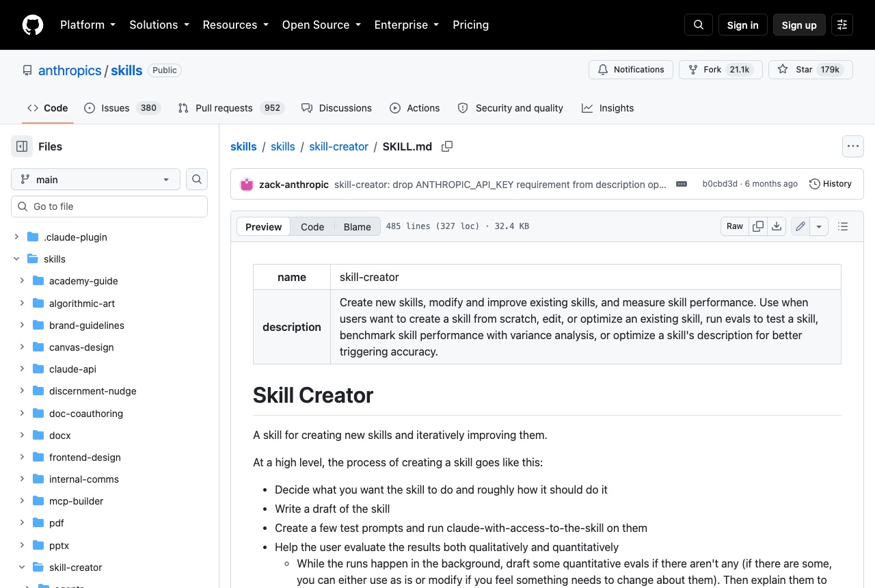The image size is (875, 588).
Task: Open the anthropics organization link
Action: 70,70
